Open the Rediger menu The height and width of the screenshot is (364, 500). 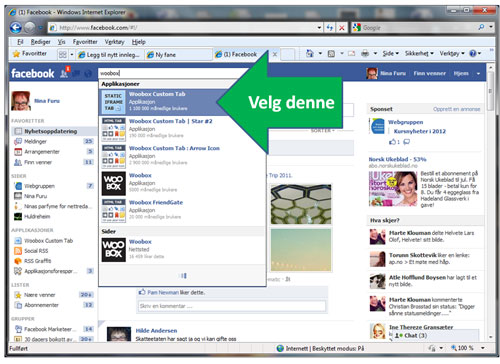pos(41,42)
